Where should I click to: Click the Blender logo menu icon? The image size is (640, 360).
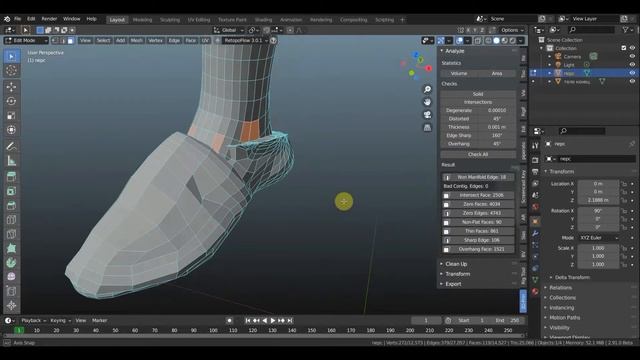point(7,19)
